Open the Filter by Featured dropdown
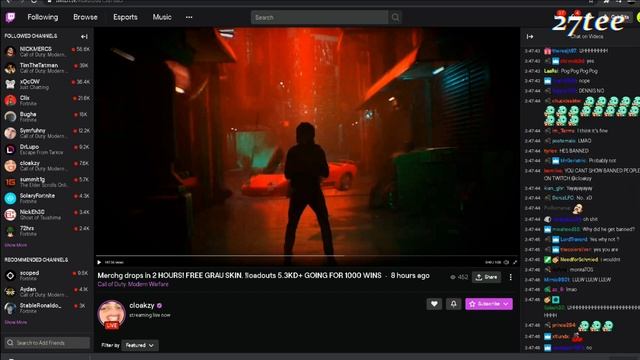Image resolution: width=640 pixels, height=360 pixels. [140, 345]
